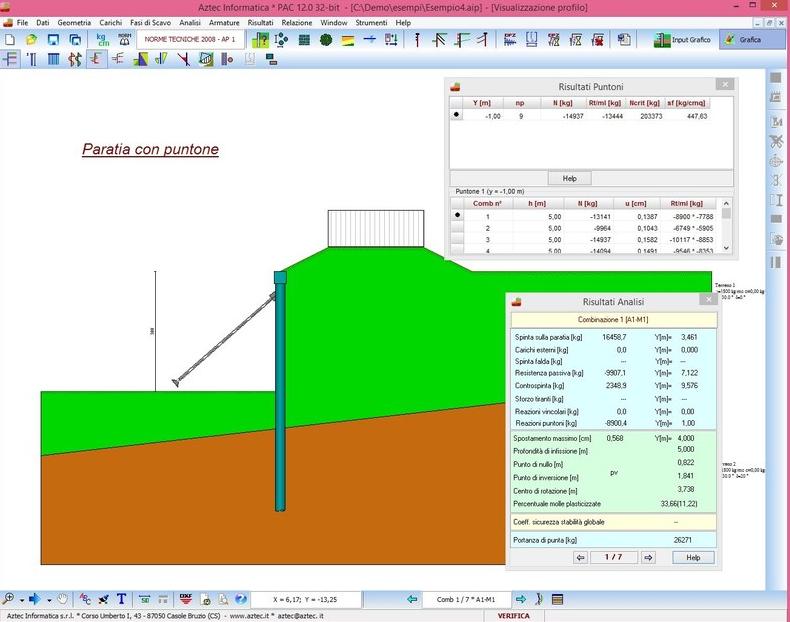Viewport: 790px width, 622px height.
Task: Select the pan hand tool
Action: coord(63,599)
